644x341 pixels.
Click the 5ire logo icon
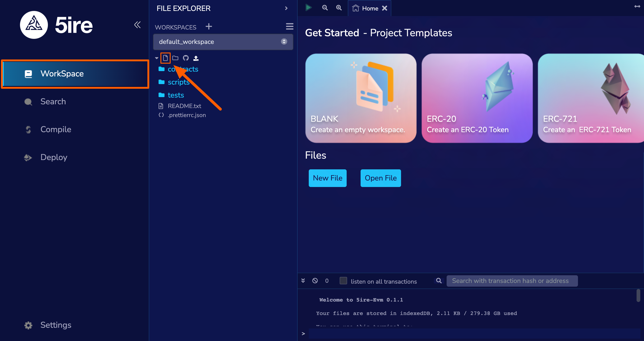click(x=34, y=25)
